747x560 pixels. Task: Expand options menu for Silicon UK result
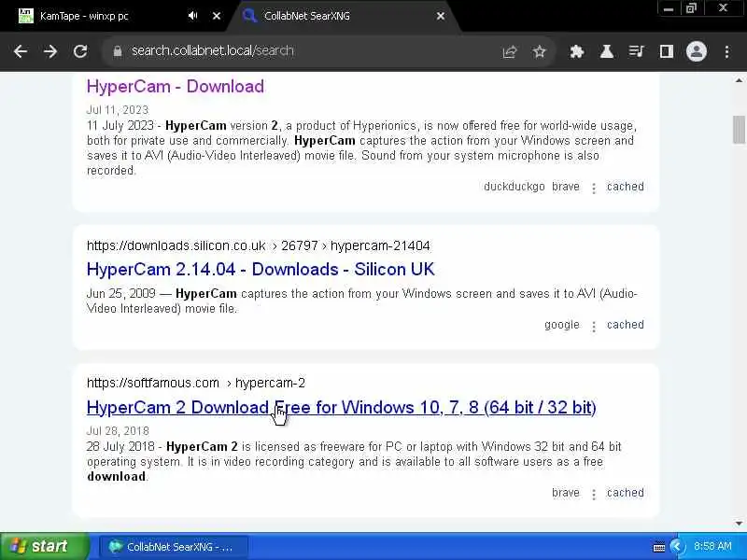click(594, 326)
